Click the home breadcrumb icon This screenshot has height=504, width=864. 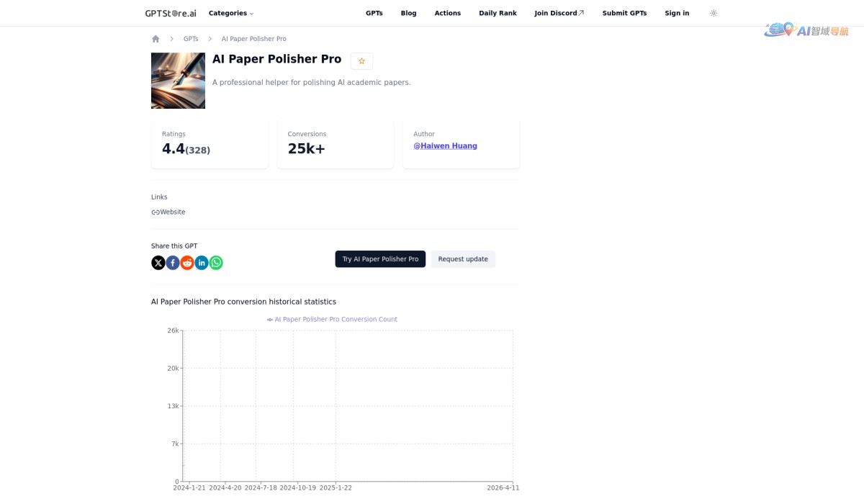pos(156,38)
